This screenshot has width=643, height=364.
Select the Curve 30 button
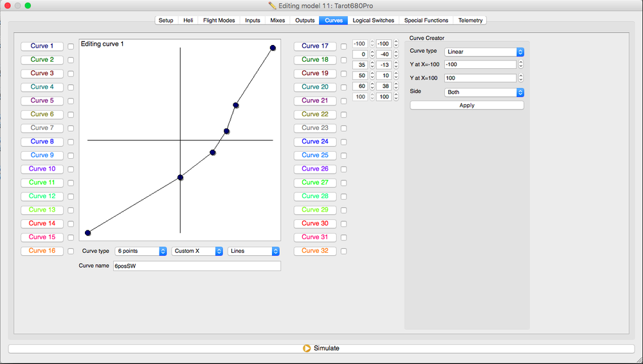315,224
